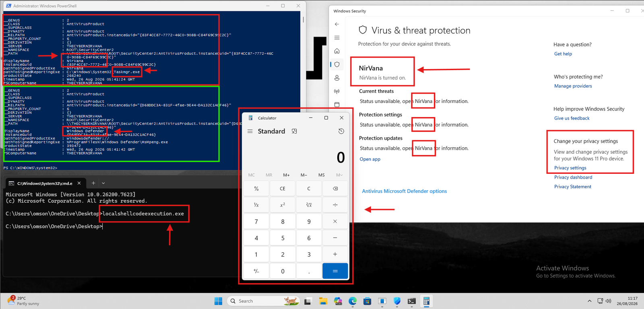This screenshot has height=309, width=644.
Task: Click the plus/minus sign key in Calculator
Action: 256,271
